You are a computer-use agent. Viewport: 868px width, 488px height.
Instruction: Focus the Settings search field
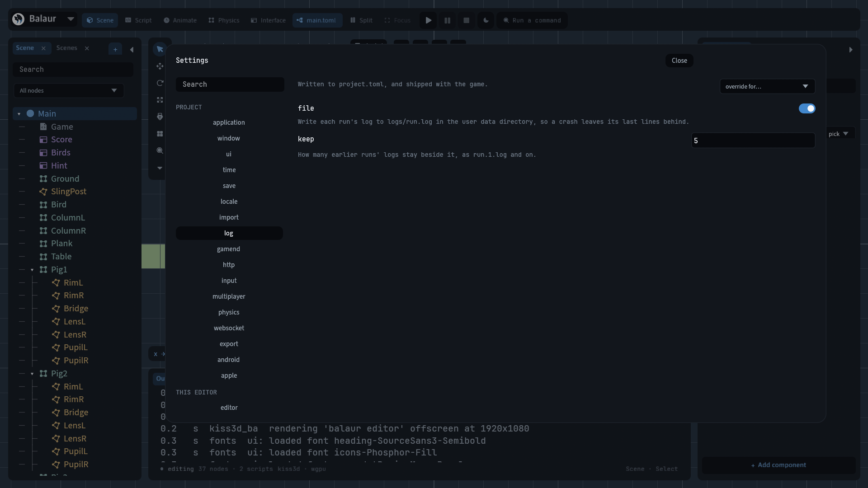tap(230, 84)
